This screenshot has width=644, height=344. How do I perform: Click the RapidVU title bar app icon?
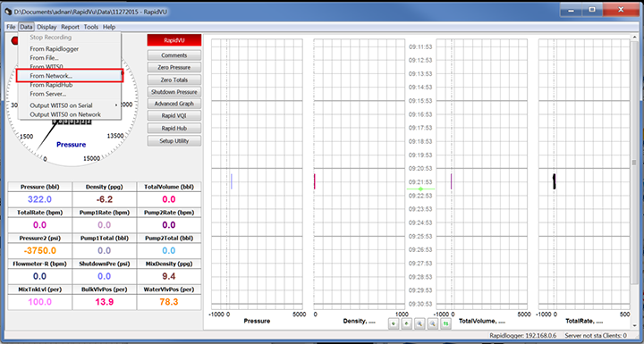(x=8, y=12)
